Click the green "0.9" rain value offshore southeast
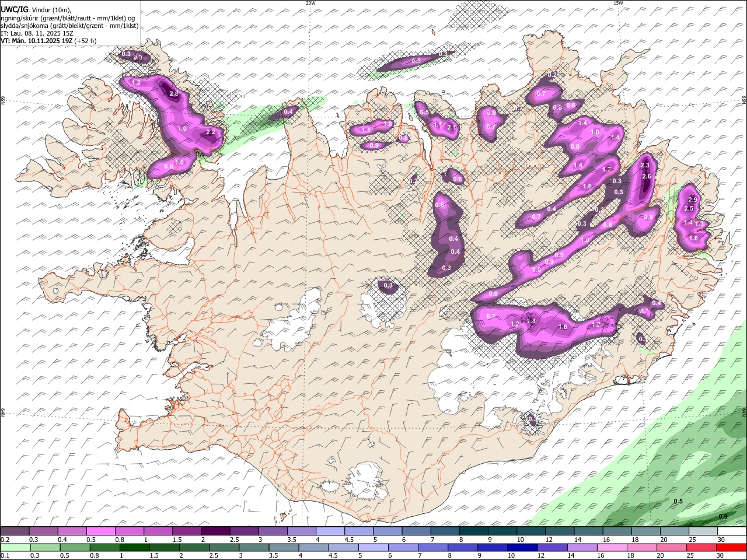 (723, 516)
